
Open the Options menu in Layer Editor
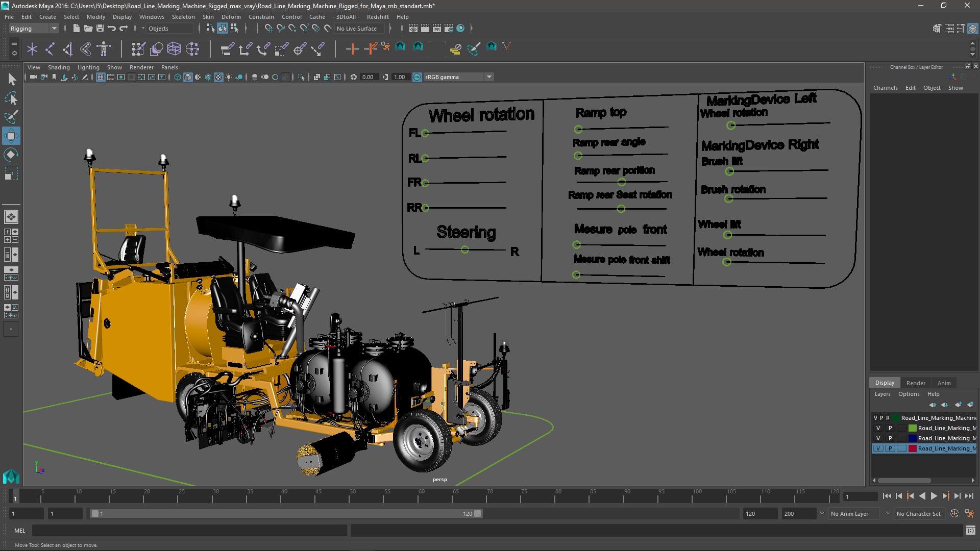coord(909,394)
